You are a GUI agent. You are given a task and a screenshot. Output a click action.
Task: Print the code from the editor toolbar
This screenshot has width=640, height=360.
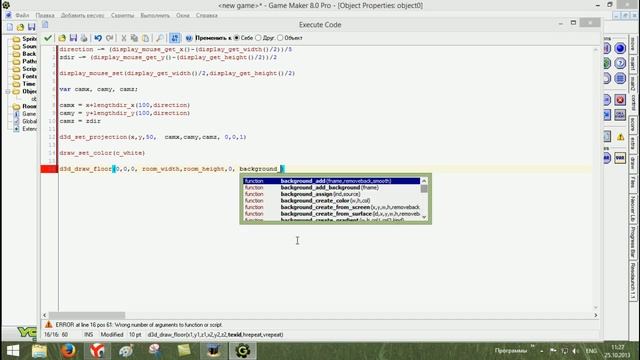coord(84,38)
